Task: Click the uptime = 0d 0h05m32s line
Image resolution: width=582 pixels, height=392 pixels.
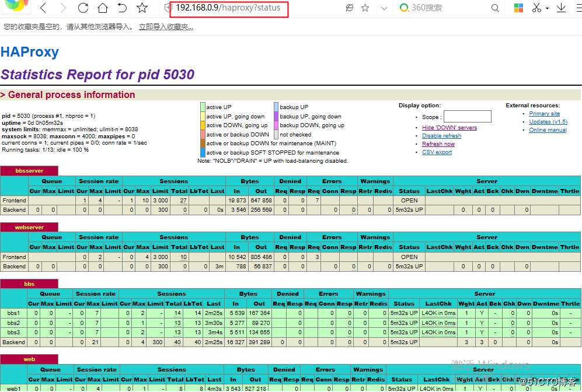Action: coord(32,123)
